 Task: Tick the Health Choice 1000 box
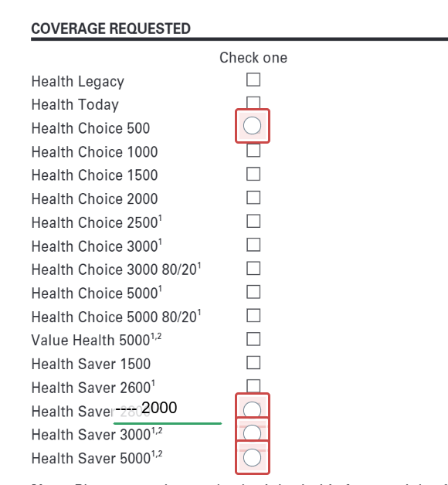coord(253,151)
